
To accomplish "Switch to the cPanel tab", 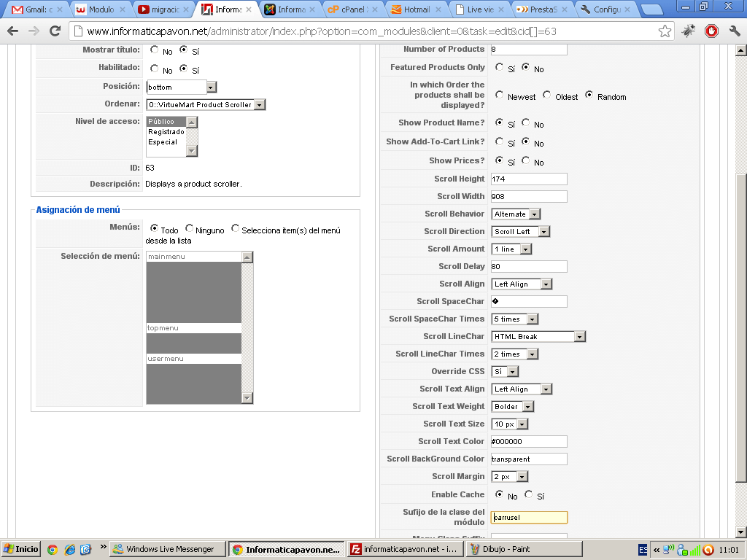I will click(352, 9).
